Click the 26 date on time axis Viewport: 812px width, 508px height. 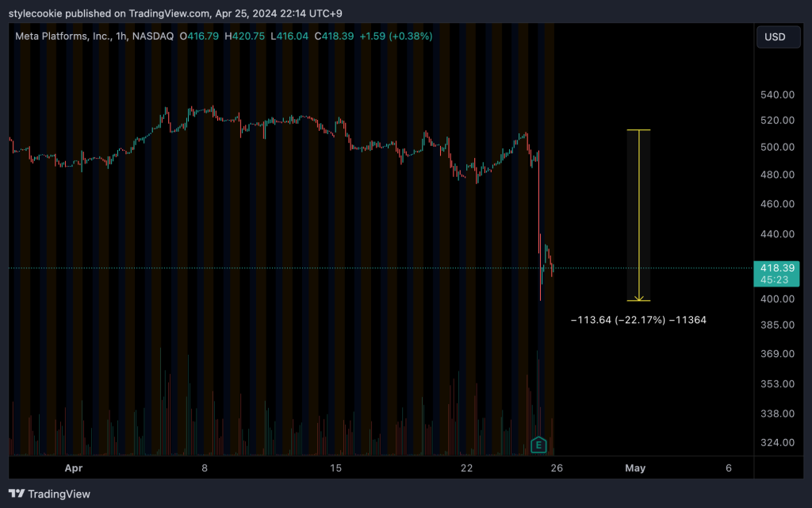[557, 468]
